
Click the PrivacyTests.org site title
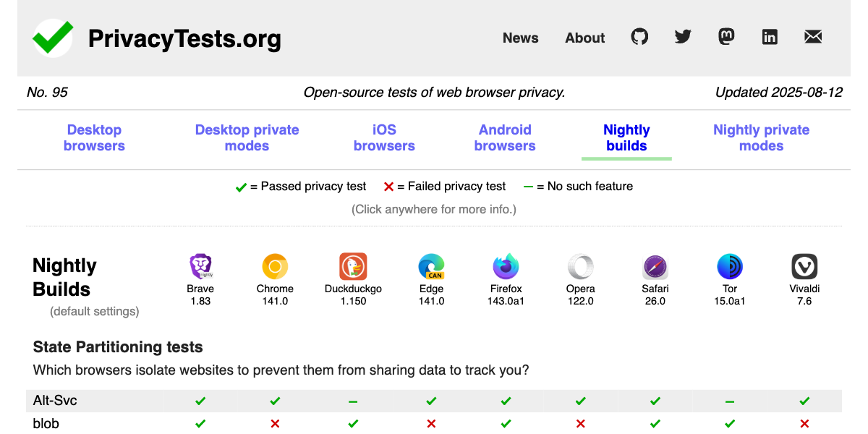click(x=184, y=38)
